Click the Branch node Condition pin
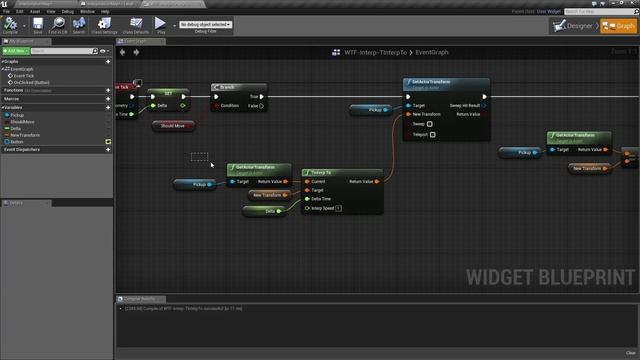The image size is (640, 360). (217, 106)
